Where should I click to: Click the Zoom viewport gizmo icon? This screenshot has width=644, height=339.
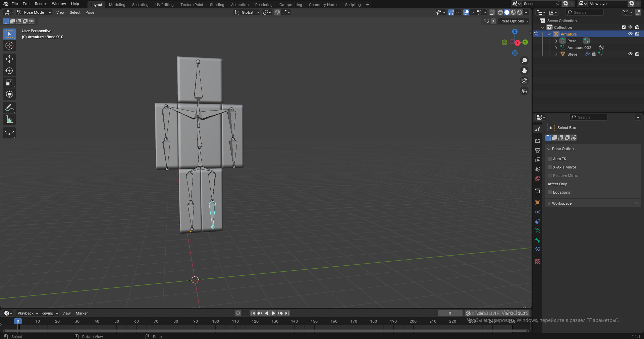point(524,61)
